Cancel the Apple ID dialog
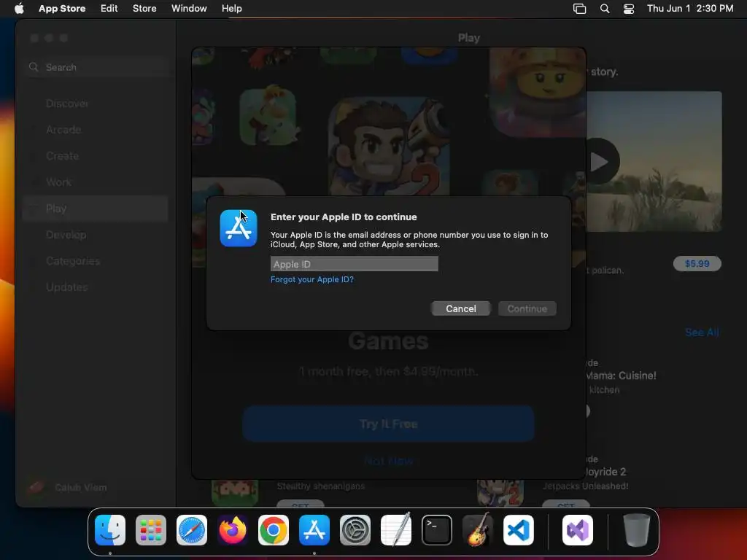Viewport: 747px width, 560px height. click(x=461, y=308)
